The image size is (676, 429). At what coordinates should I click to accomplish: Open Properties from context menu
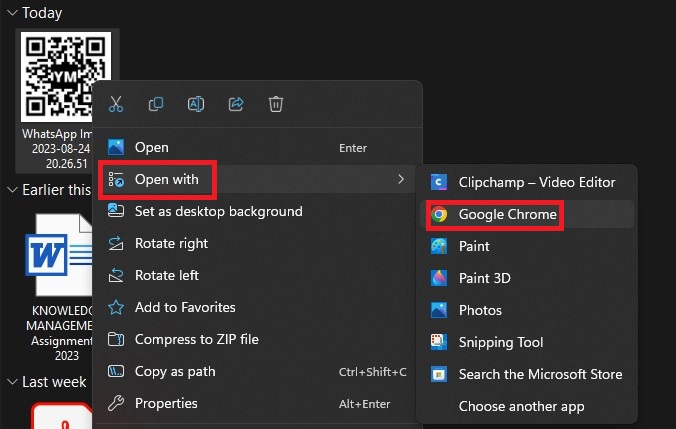pyautogui.click(x=166, y=403)
